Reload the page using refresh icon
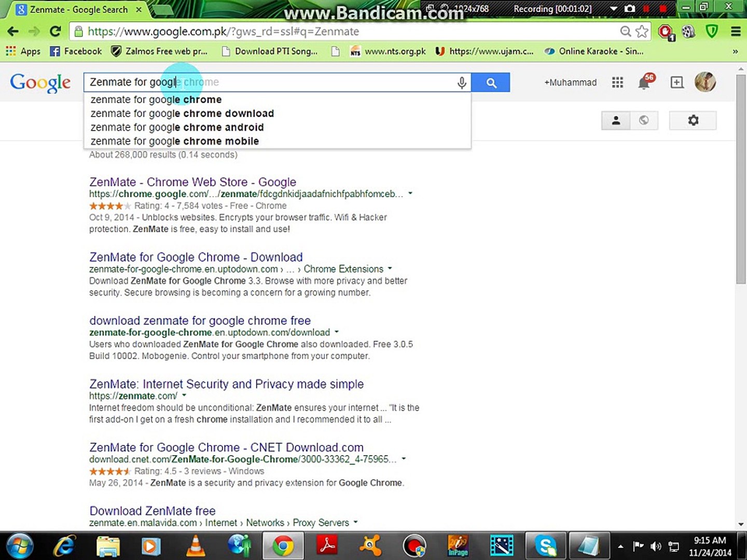This screenshot has width=747, height=560. (x=55, y=31)
